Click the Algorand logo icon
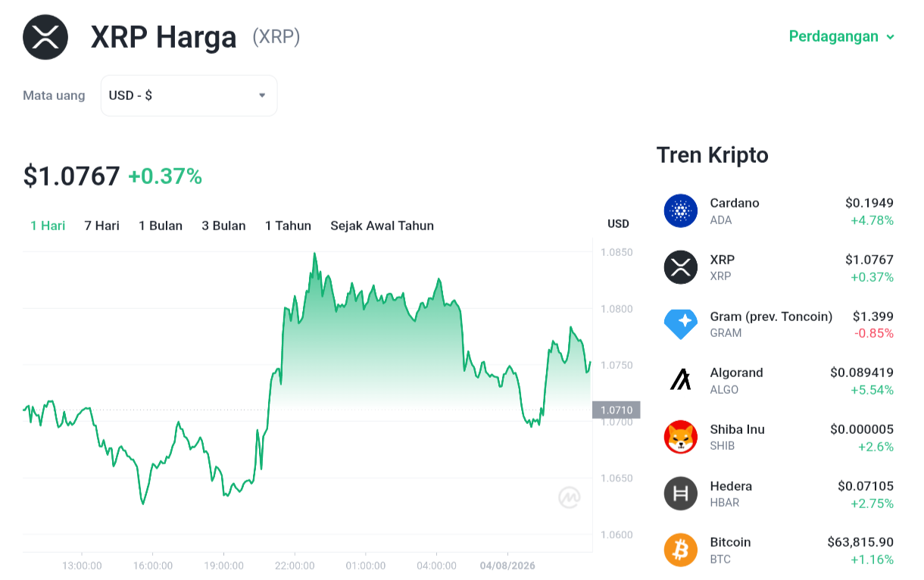The image size is (924, 580). 681,380
